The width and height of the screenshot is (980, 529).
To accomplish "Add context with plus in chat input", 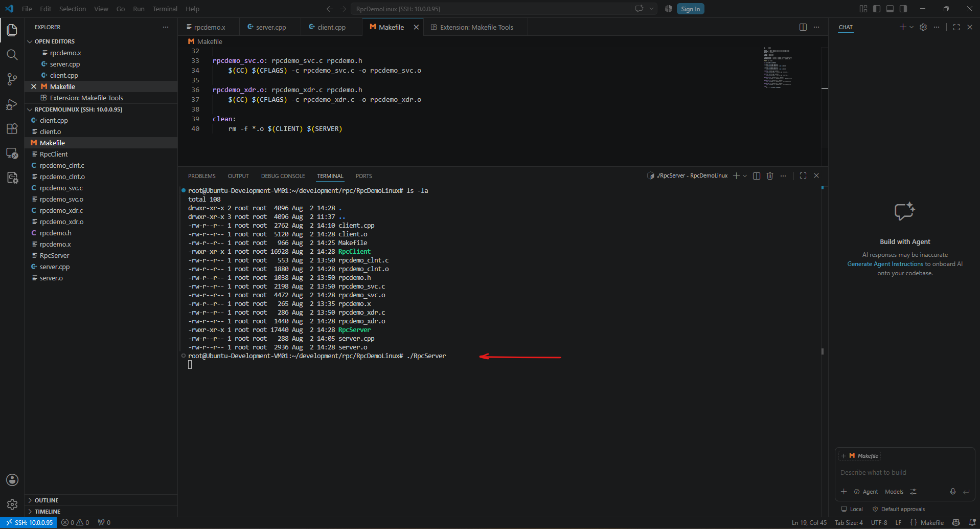I will (x=844, y=492).
